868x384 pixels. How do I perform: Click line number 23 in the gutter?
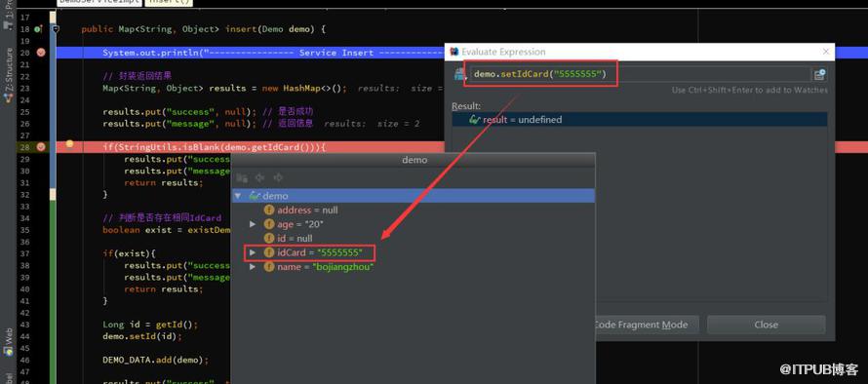25,88
